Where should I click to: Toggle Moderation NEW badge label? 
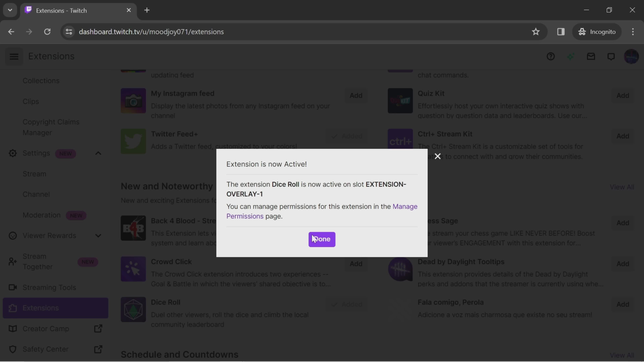pos(76,215)
